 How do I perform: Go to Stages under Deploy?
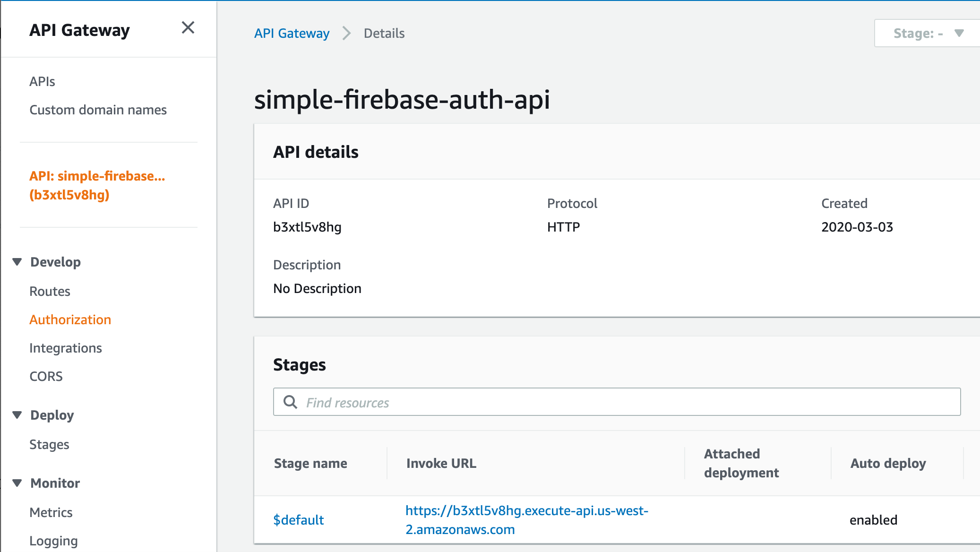click(x=49, y=444)
